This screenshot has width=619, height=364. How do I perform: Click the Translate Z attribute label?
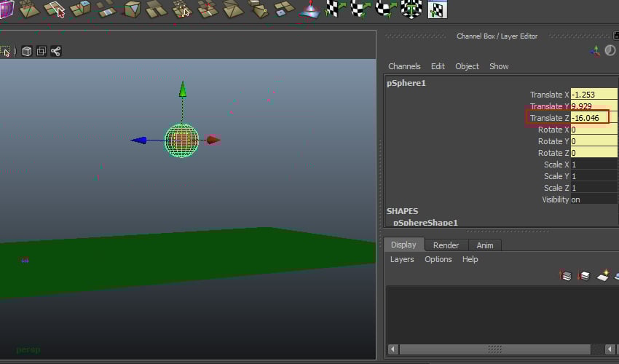[x=549, y=118]
